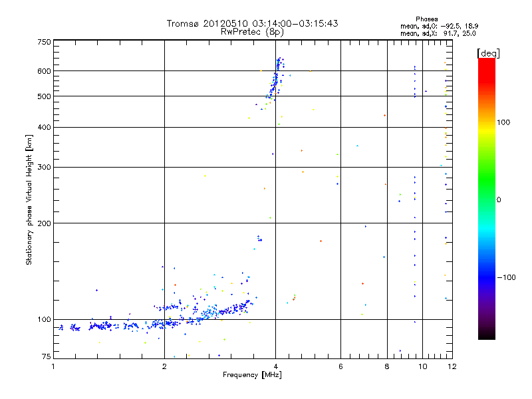This screenshot has width=532, height=399.
Task: Click the x-axis tick label '10'
Action: (422, 366)
